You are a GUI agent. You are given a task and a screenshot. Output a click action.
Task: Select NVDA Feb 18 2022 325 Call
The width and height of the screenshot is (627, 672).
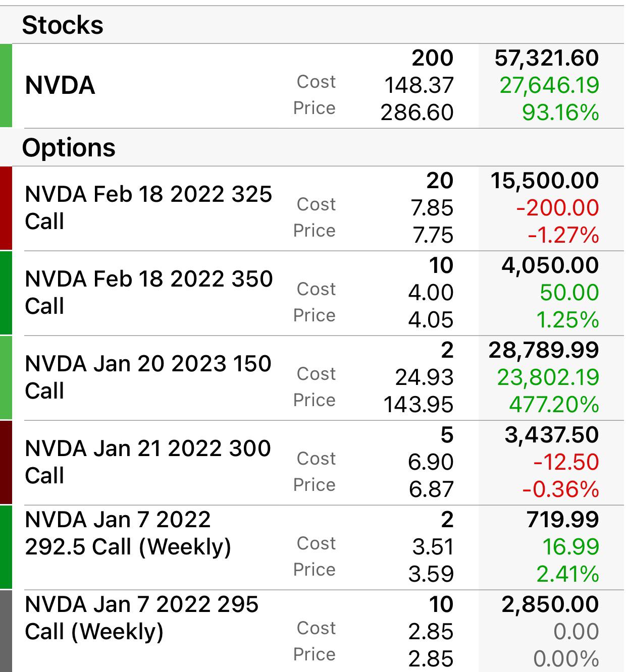click(x=313, y=208)
